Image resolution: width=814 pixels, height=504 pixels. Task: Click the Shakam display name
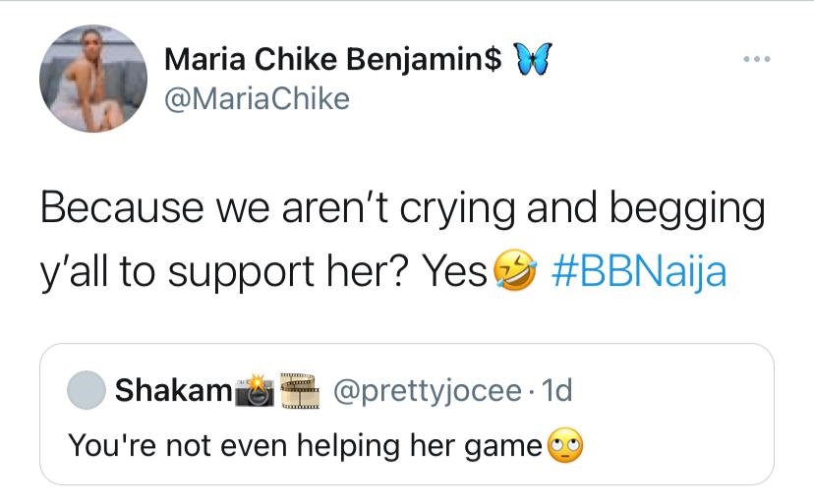pyautogui.click(x=173, y=392)
